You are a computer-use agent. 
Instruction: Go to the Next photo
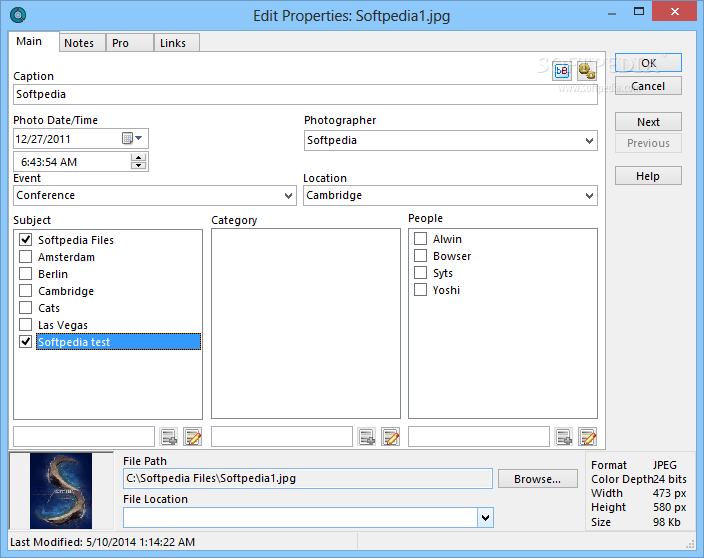(648, 122)
